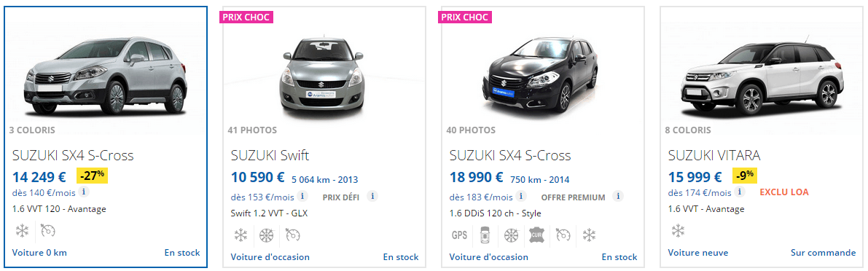Click the info icon next to dès 153 €/mois
This screenshot has width=868, height=271.
[302, 197]
